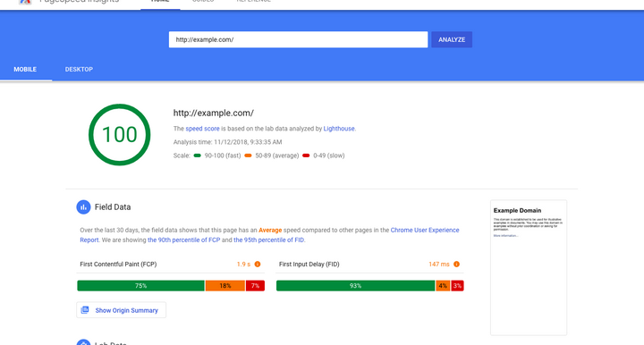Click the Analyze button
Viewport: 644px width, 345px height.
coord(452,40)
